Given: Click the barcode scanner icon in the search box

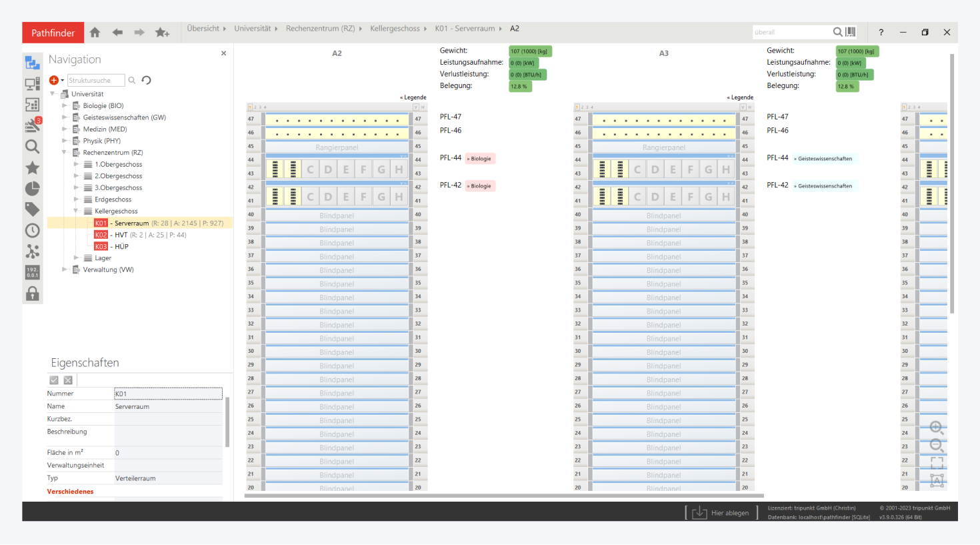Looking at the screenshot, I should click(x=851, y=32).
